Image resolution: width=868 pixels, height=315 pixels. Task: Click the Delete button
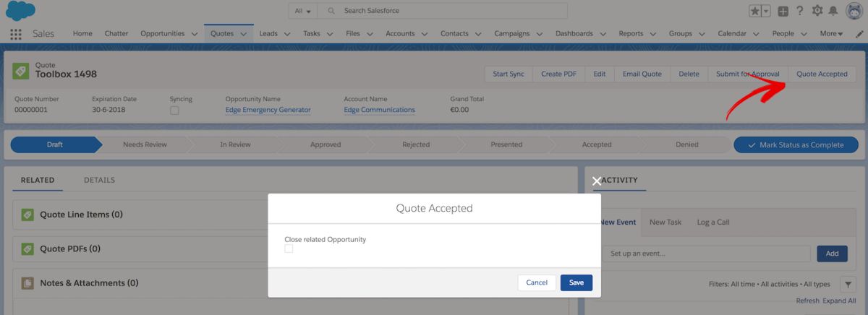pos(689,74)
